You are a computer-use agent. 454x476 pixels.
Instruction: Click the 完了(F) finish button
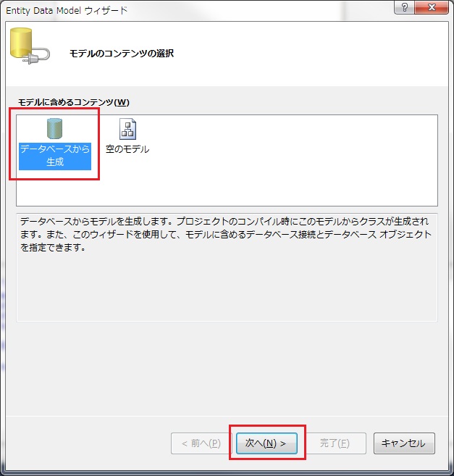[335, 443]
